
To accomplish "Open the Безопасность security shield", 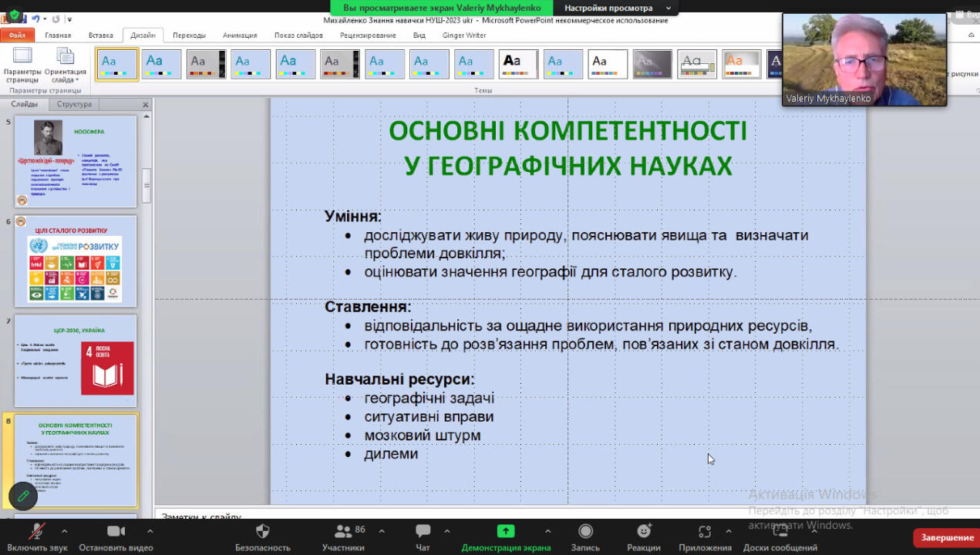I will [262, 537].
